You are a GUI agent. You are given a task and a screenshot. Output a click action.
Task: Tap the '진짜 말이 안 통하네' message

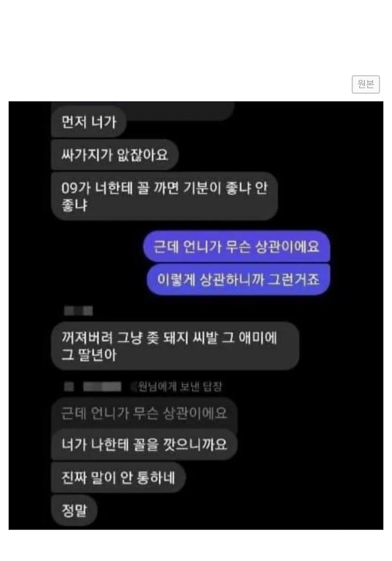[118, 477]
